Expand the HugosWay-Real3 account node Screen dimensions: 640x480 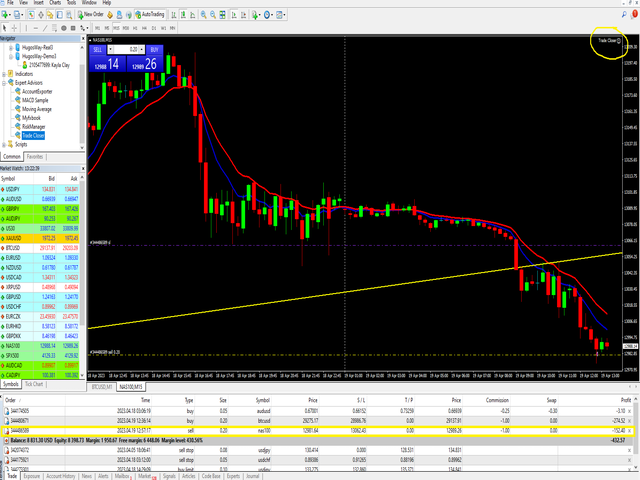(11, 48)
